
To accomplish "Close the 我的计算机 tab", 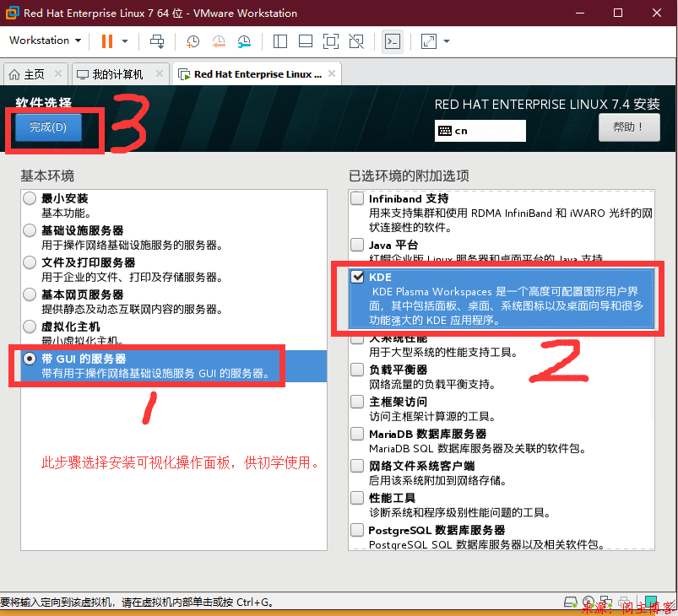I will [160, 74].
